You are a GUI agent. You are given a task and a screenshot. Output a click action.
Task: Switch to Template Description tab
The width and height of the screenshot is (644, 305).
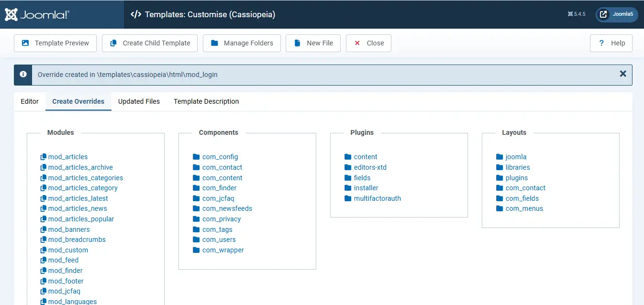pyautogui.click(x=206, y=101)
